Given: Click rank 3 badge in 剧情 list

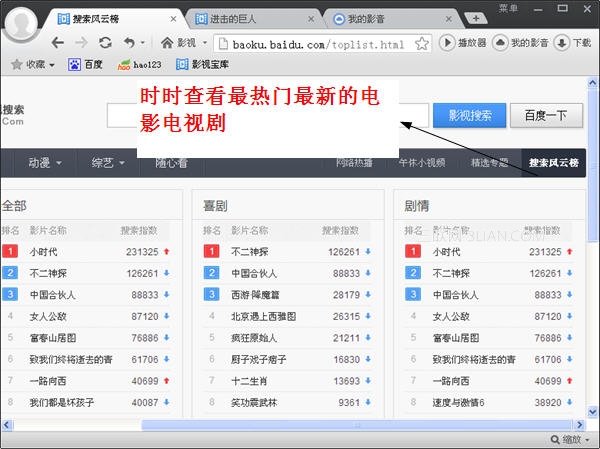Looking at the screenshot, I should [413, 294].
